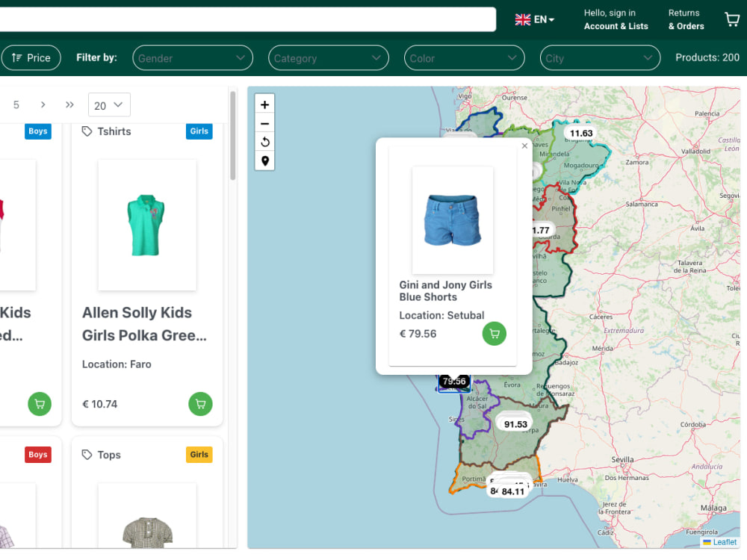Image resolution: width=747 pixels, height=560 pixels.
Task: Open the City filter dropdown
Action: [600, 57]
